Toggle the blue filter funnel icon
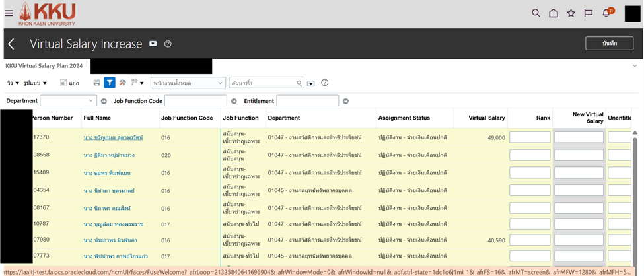This screenshot has height=276, width=644. [110, 83]
